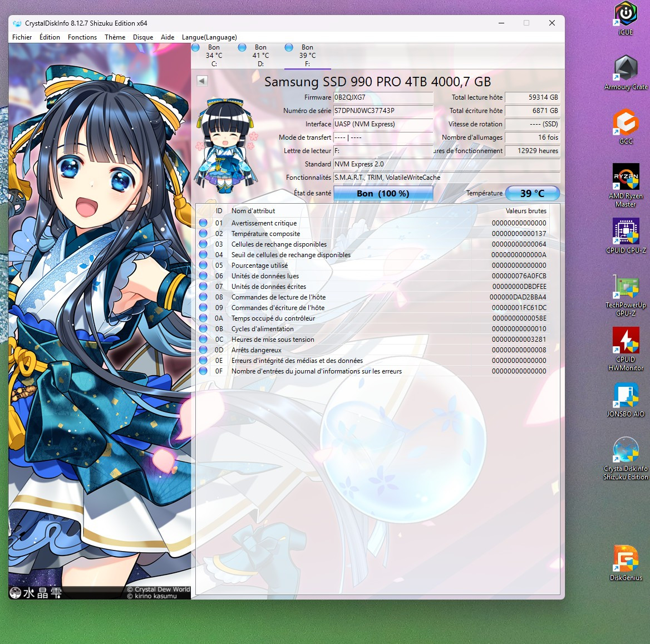Image resolution: width=650 pixels, height=644 pixels.
Task: Select the Cellules de recharge disponibles row
Action: [x=373, y=244]
